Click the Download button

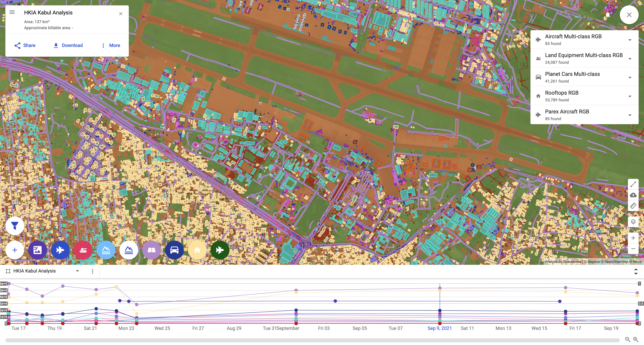click(68, 45)
